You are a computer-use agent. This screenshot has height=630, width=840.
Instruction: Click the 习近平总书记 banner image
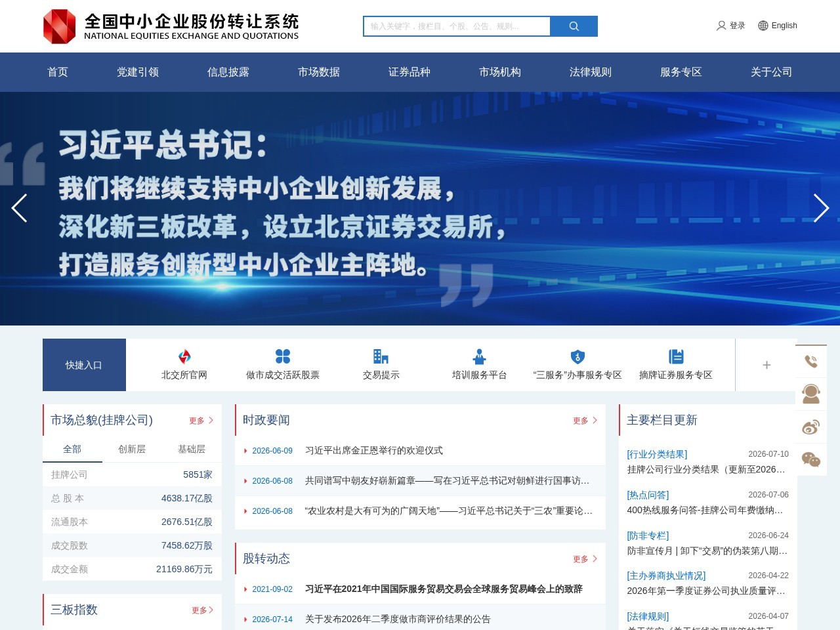point(420,209)
